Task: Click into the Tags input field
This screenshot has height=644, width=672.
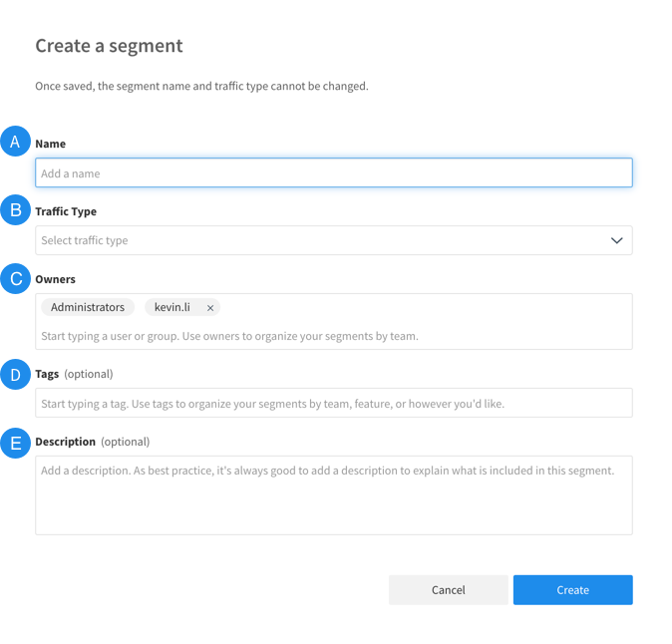Action: click(333, 403)
